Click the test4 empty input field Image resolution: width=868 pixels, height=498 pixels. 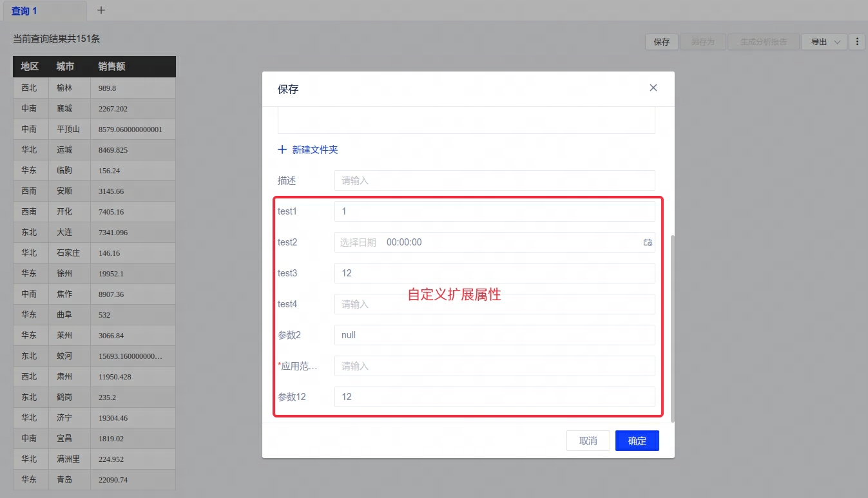coord(494,304)
